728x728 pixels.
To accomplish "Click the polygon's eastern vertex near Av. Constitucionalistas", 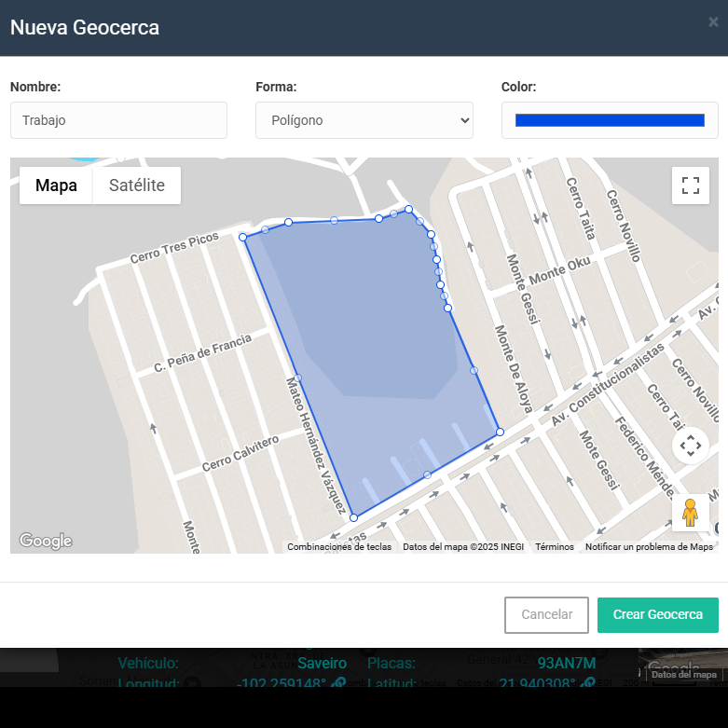I will click(x=500, y=432).
